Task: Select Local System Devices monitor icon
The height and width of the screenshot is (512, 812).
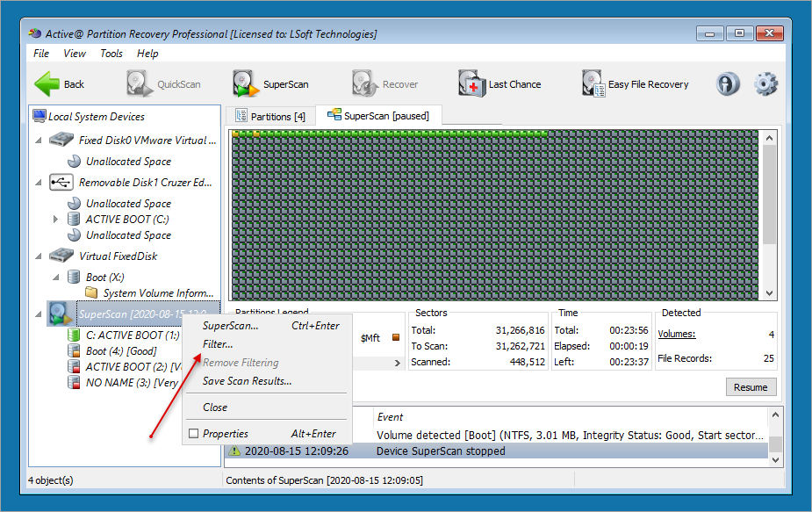Action: pyautogui.click(x=40, y=116)
